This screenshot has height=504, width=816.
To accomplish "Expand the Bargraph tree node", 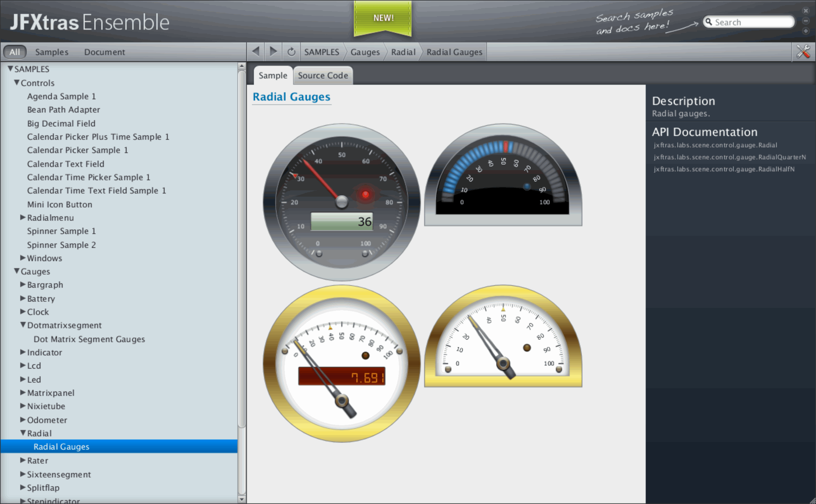I will click(x=23, y=284).
